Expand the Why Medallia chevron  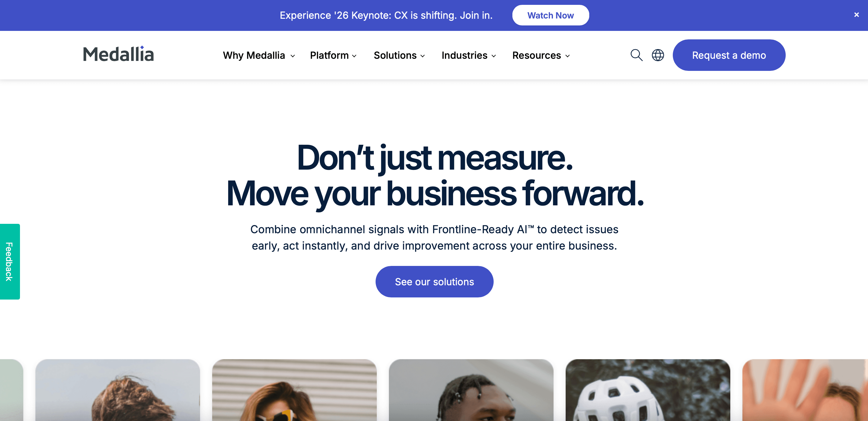[292, 56]
